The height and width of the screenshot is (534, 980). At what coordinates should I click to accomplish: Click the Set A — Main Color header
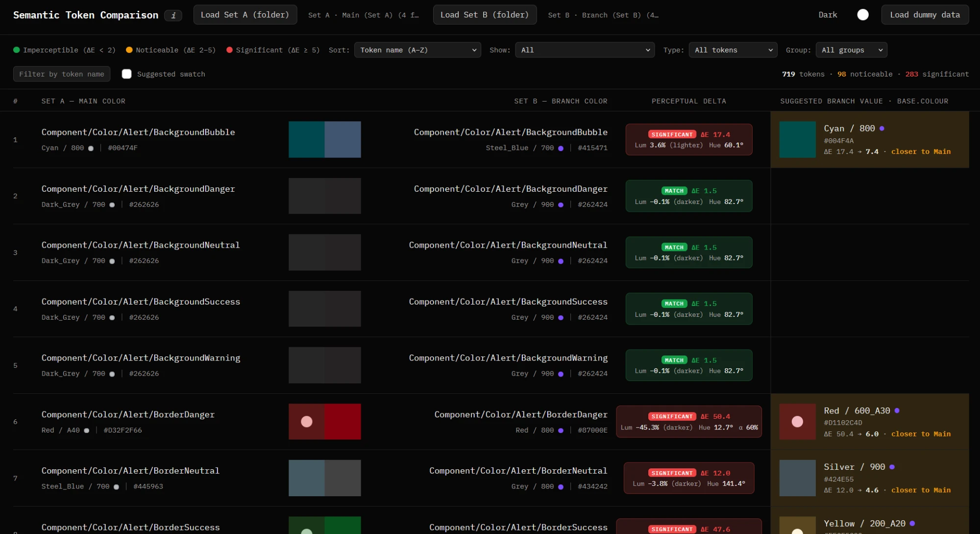pos(83,101)
